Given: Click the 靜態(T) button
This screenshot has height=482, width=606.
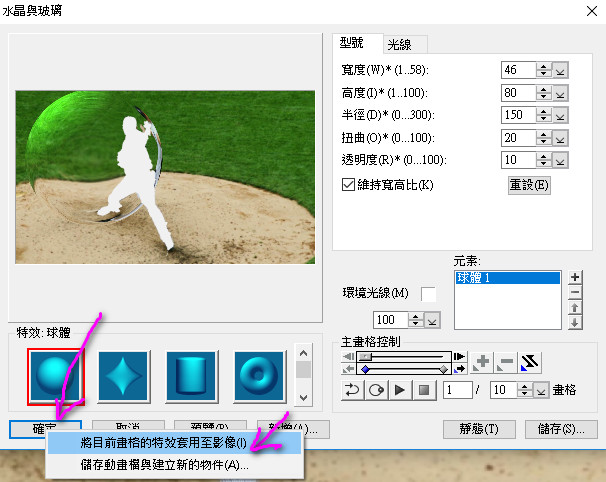Looking at the screenshot, I should pyautogui.click(x=479, y=429).
